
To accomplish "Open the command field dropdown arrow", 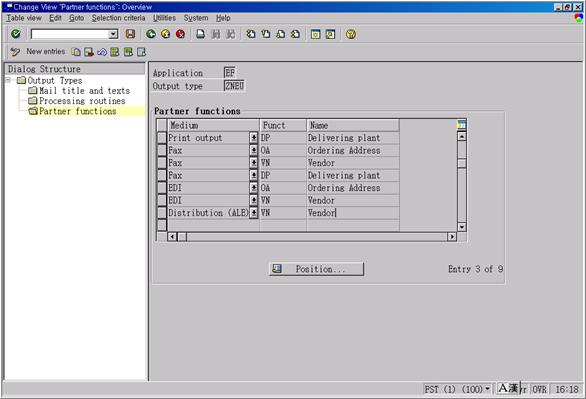I will click(x=113, y=34).
